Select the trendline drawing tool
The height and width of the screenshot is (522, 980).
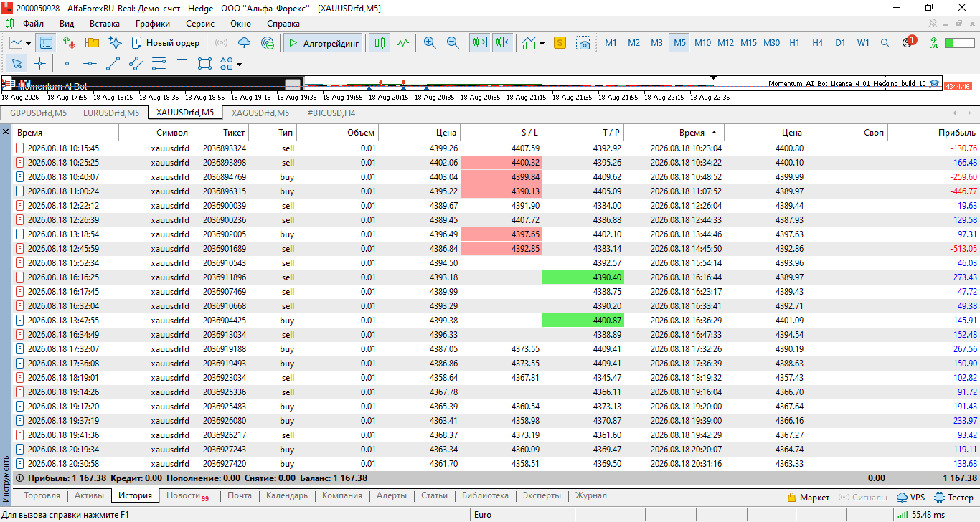(113, 63)
